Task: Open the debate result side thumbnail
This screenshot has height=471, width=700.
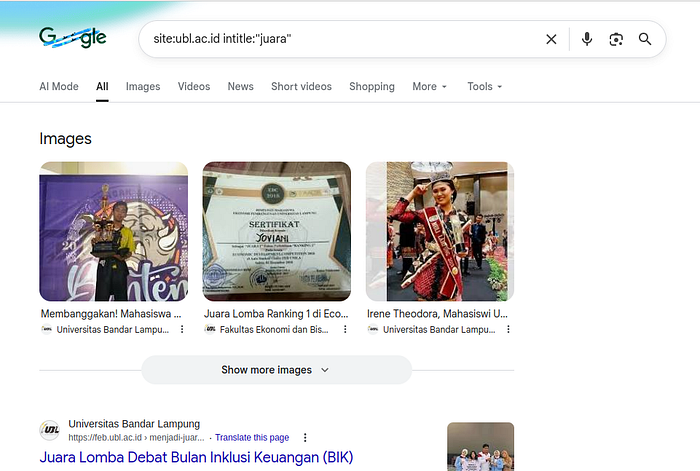Action: pyautogui.click(x=480, y=446)
